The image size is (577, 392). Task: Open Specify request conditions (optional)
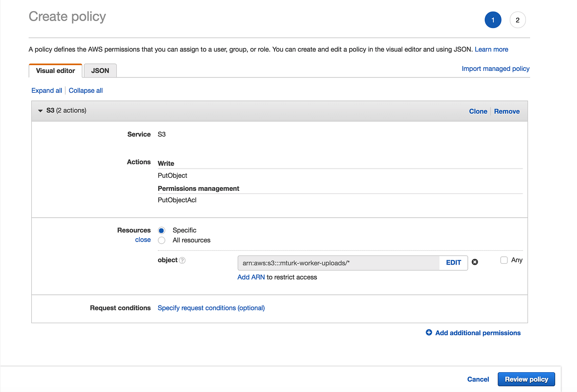211,308
